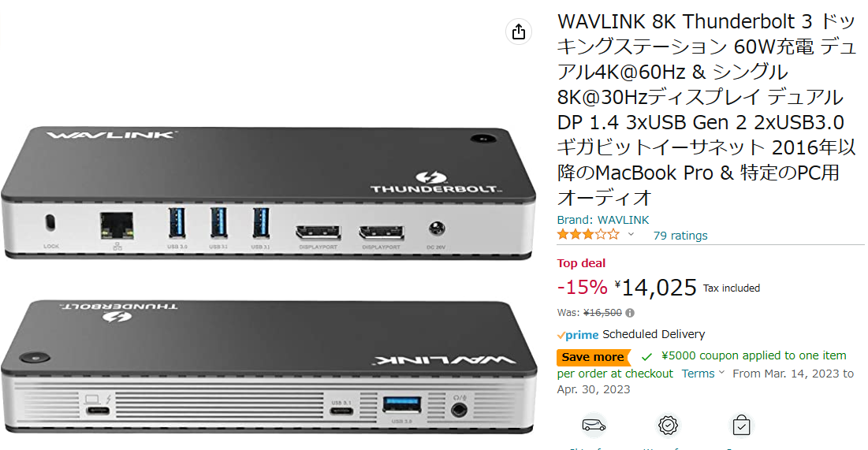
Task: Click the -15% discount label
Action: [583, 288]
